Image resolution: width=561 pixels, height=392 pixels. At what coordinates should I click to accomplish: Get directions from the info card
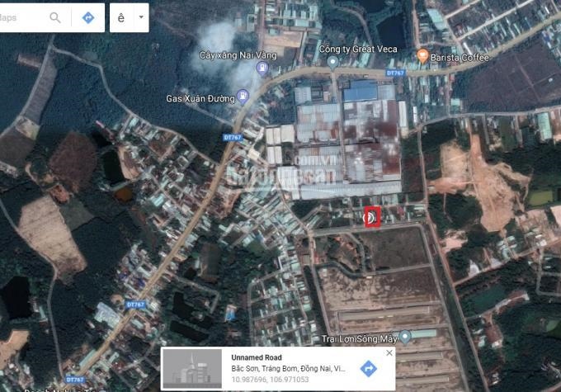tap(369, 369)
